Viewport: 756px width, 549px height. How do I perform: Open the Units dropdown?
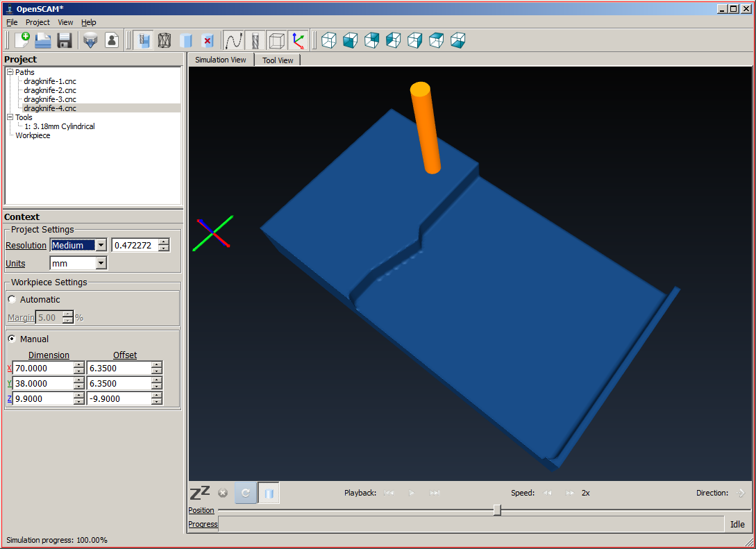[x=101, y=263]
